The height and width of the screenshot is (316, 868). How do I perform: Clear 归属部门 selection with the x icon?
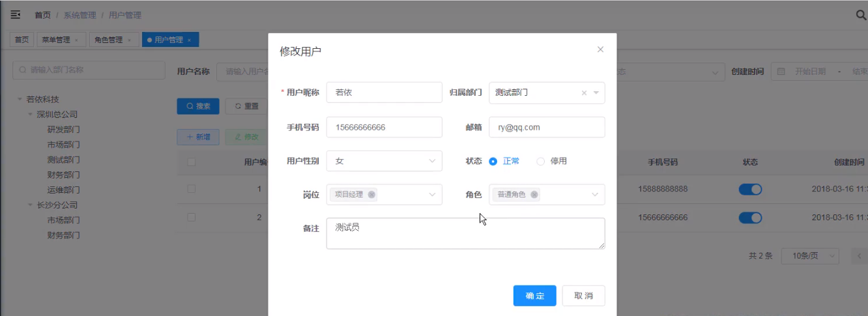pos(585,93)
